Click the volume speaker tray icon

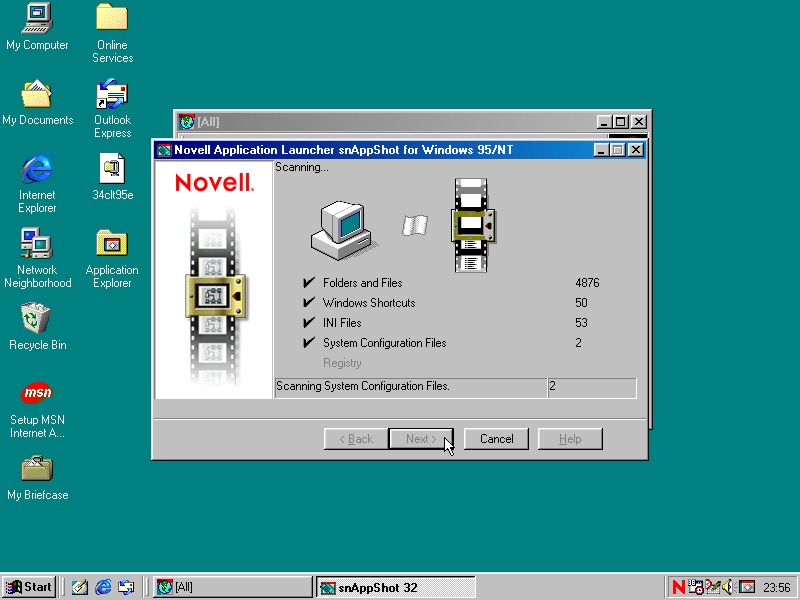729,587
